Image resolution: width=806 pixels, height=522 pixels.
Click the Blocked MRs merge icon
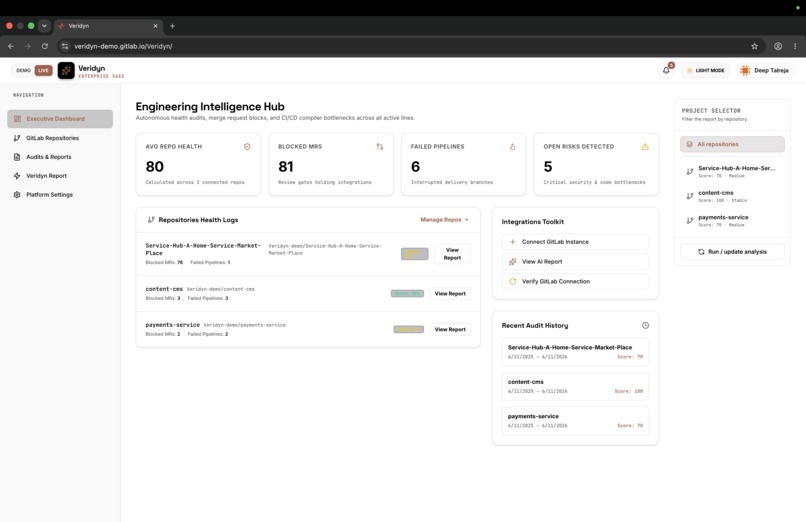click(x=379, y=146)
